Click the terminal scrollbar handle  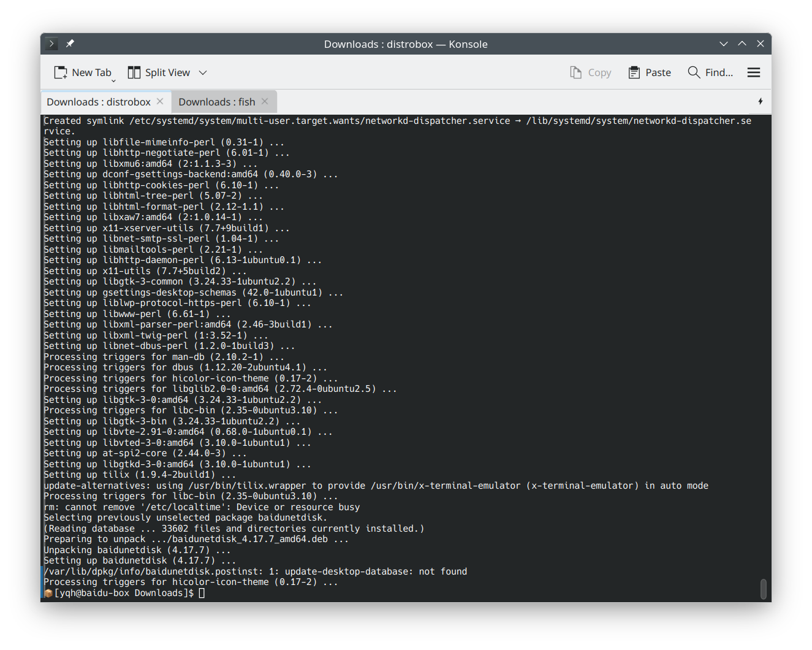pyautogui.click(x=763, y=589)
